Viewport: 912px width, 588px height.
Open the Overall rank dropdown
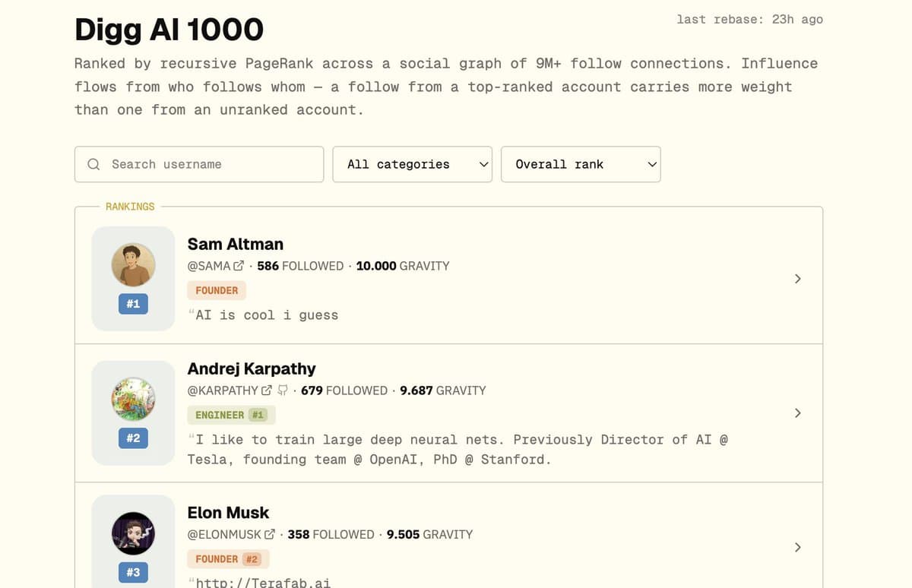[x=580, y=164]
